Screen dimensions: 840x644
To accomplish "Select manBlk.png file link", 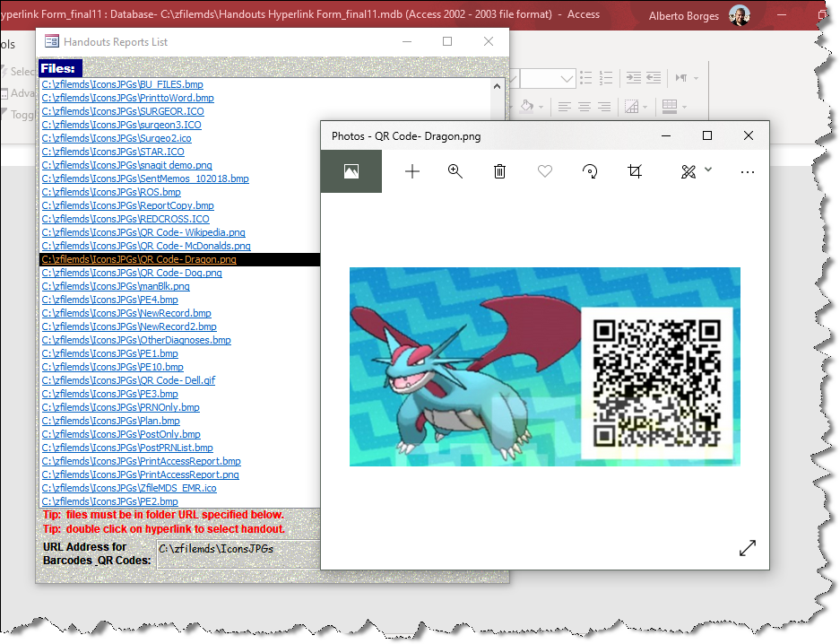I will click(x=116, y=286).
